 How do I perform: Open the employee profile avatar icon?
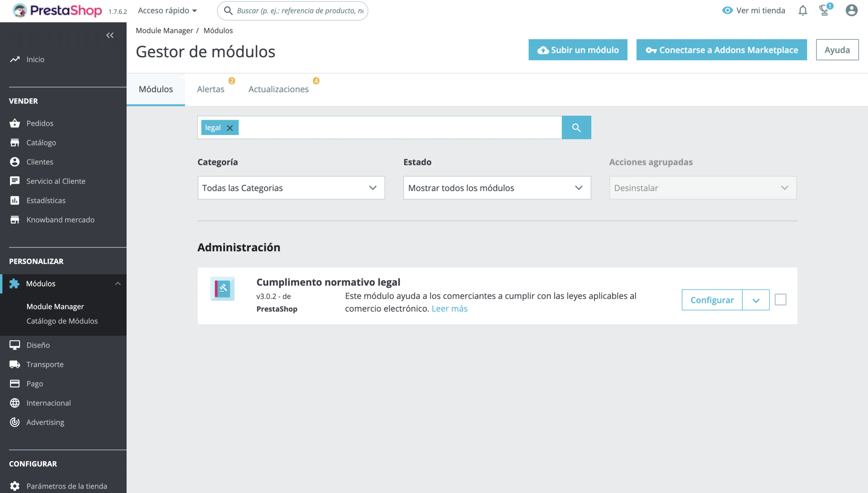click(851, 10)
